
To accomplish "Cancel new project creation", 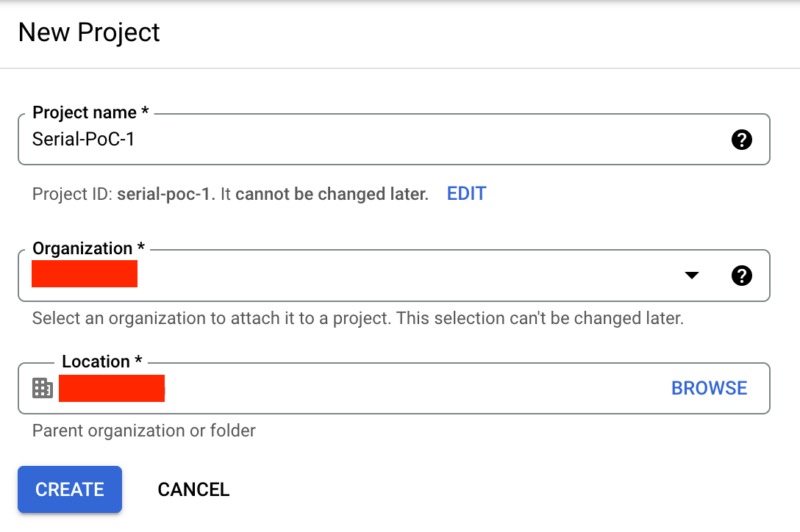I will [x=193, y=489].
